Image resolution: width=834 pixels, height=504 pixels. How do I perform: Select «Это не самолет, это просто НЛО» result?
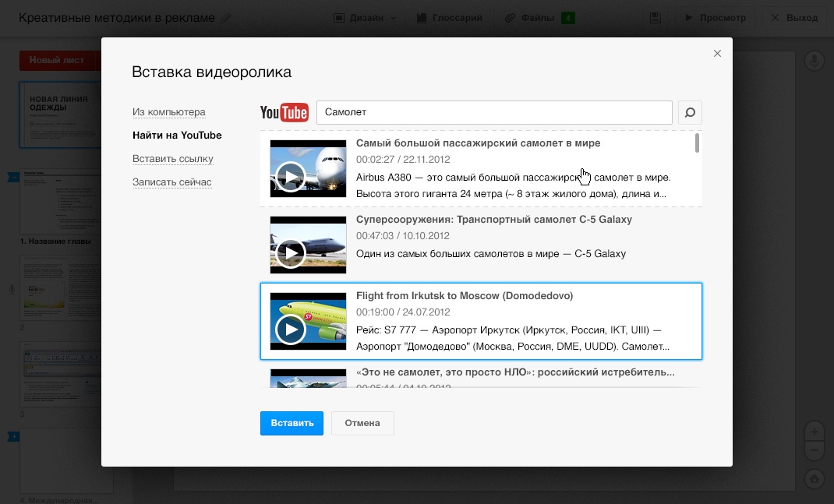pos(515,372)
